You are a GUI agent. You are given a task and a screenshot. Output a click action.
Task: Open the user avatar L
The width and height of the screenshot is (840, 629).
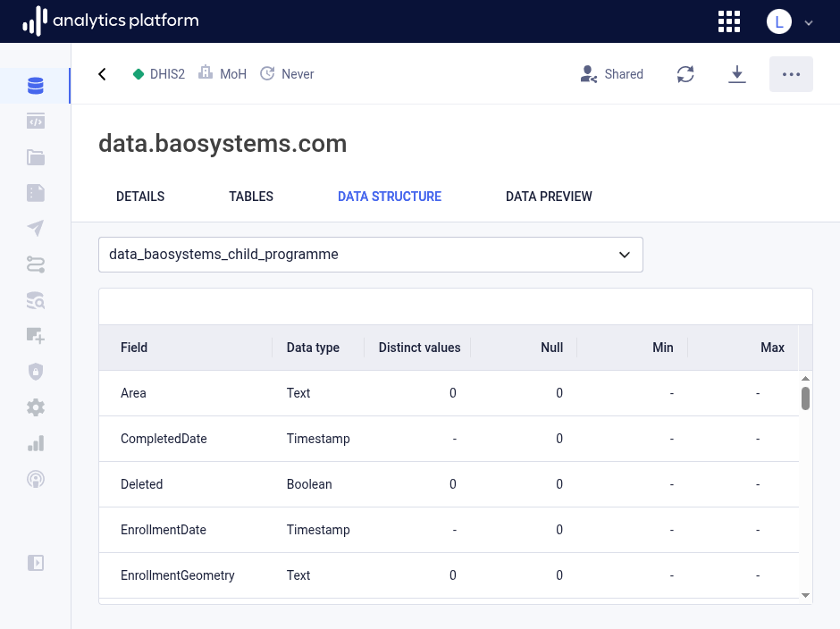(779, 22)
